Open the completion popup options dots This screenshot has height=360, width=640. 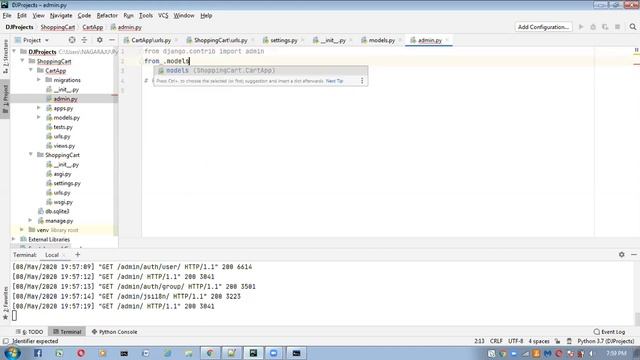coord(362,81)
